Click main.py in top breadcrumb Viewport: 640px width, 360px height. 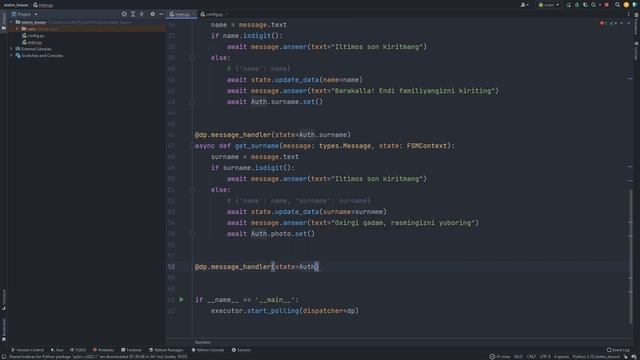tap(43, 5)
